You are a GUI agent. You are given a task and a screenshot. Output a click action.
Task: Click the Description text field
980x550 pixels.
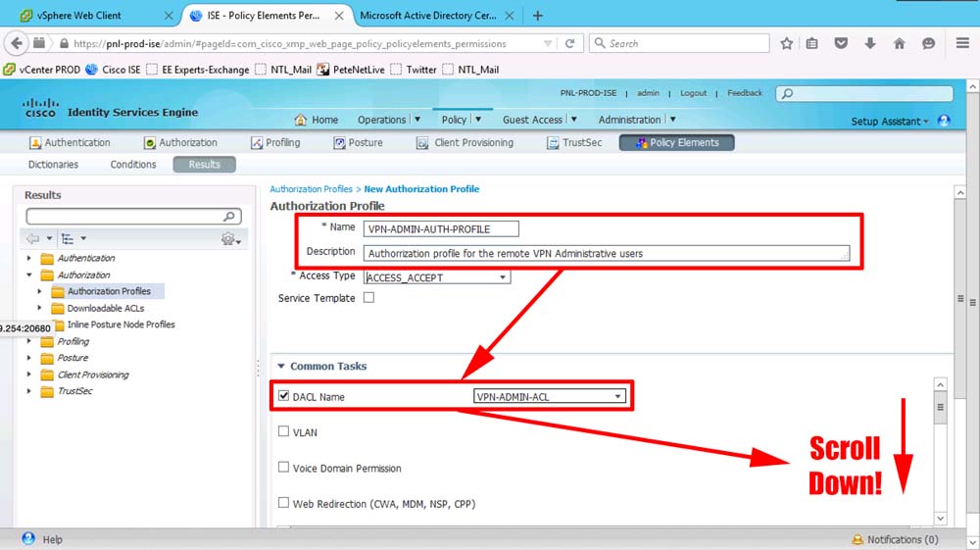tap(607, 253)
